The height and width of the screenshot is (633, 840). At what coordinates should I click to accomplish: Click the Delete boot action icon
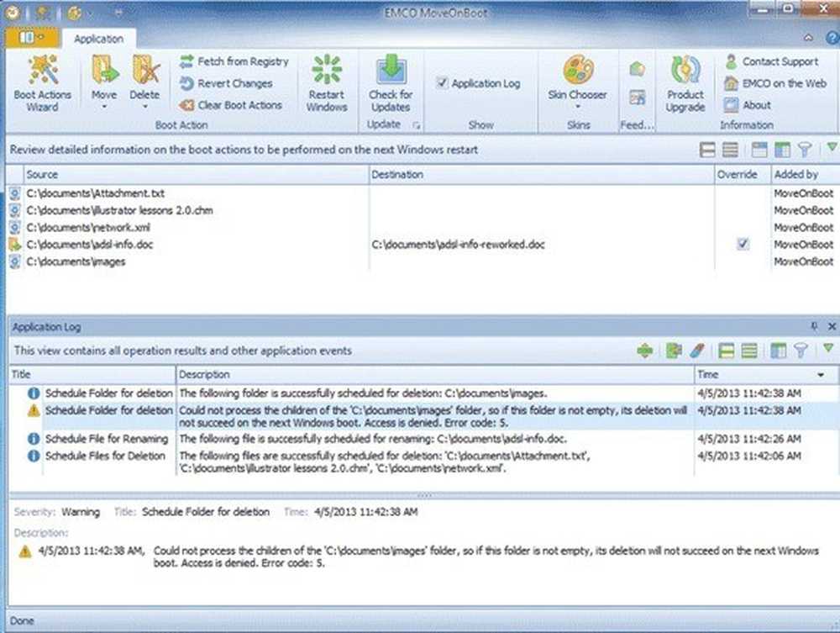click(145, 71)
